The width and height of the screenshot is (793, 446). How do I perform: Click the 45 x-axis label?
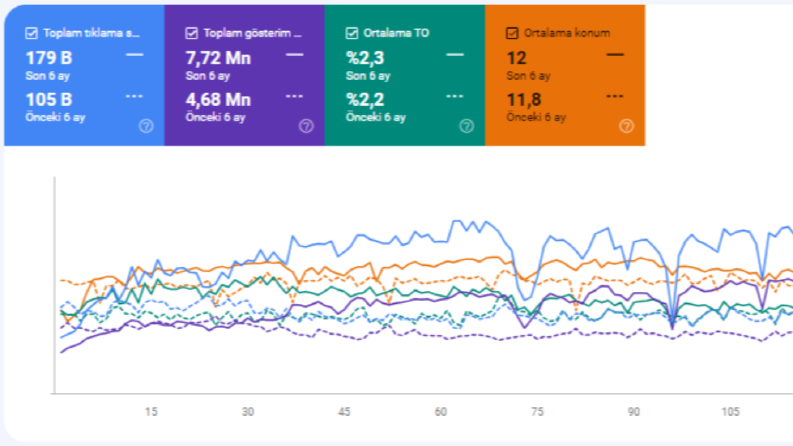[x=344, y=412]
